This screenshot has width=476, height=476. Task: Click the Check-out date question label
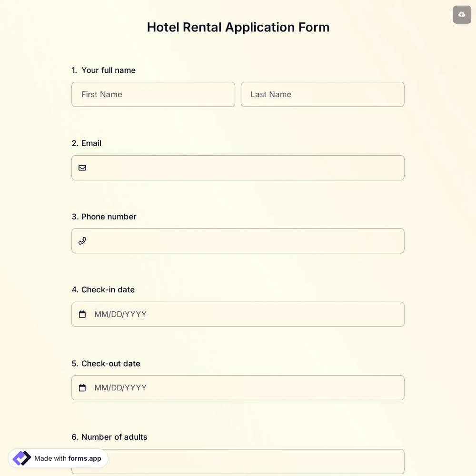coord(106,363)
